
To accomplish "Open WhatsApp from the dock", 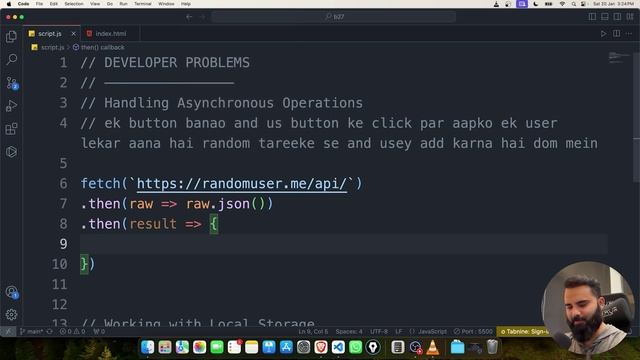I will tap(356, 347).
